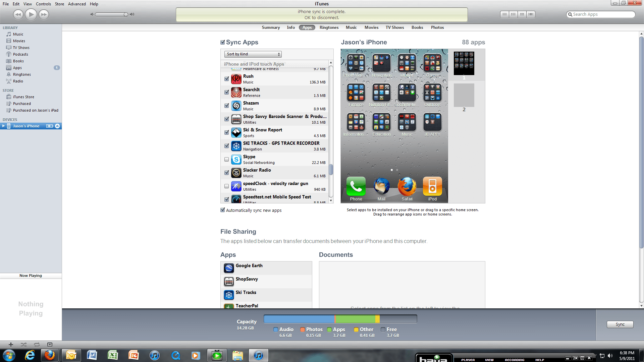Select the JB APPs folder on home screen

tap(432, 122)
